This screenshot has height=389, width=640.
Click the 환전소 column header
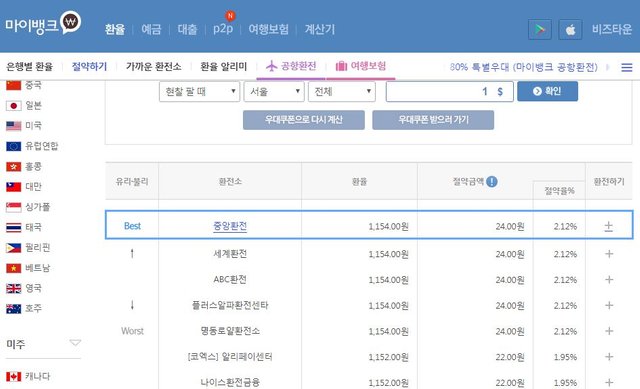[x=230, y=182]
